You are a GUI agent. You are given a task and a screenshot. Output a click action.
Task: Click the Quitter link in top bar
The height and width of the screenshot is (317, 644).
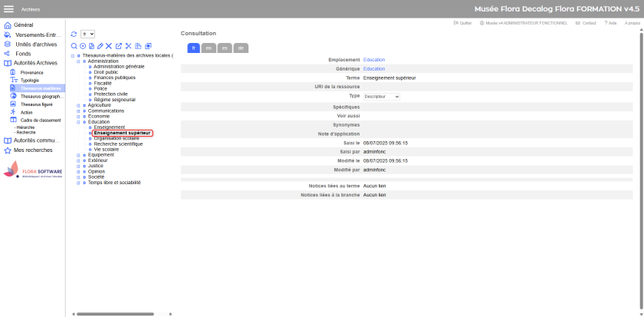click(x=462, y=23)
